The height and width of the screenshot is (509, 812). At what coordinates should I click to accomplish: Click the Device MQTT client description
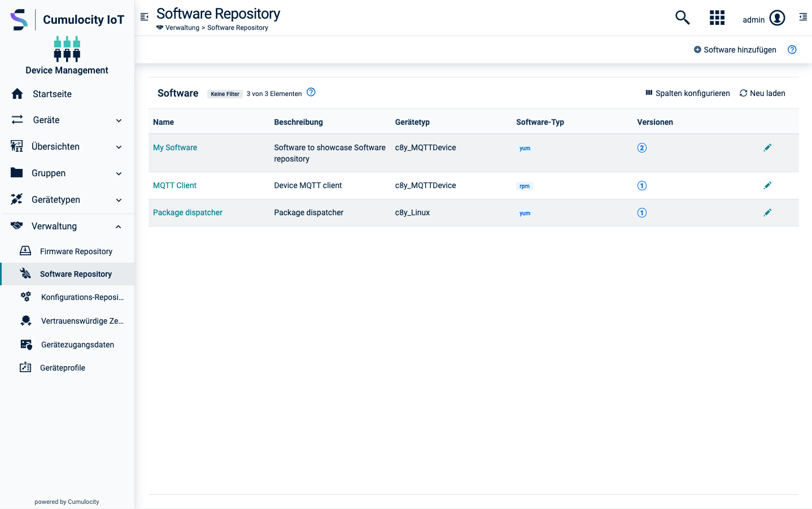click(308, 185)
